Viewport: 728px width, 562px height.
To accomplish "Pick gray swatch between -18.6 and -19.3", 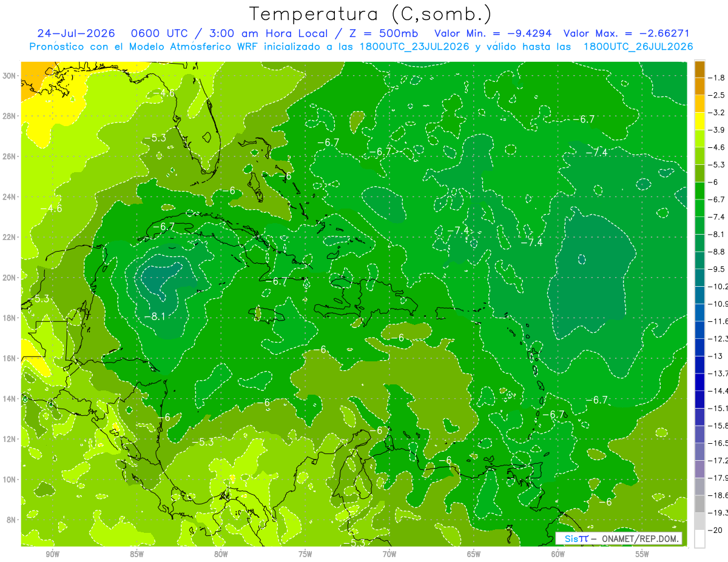I will click(x=699, y=504).
